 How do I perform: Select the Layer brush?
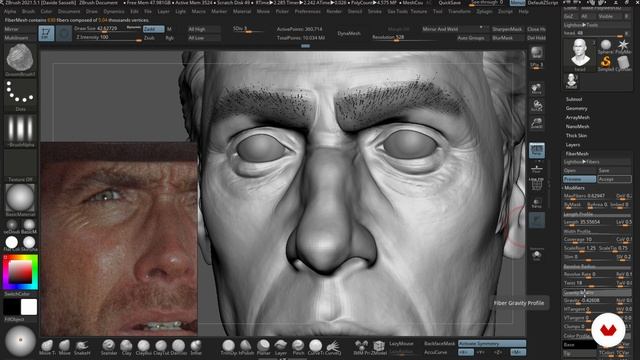280,347
